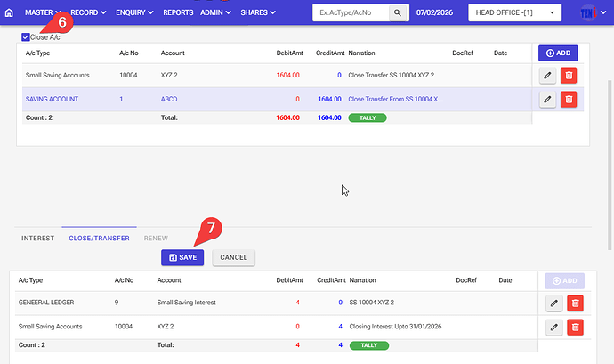
Task: Edit the GENEERAL LEDGER interest row
Action: [553, 303]
